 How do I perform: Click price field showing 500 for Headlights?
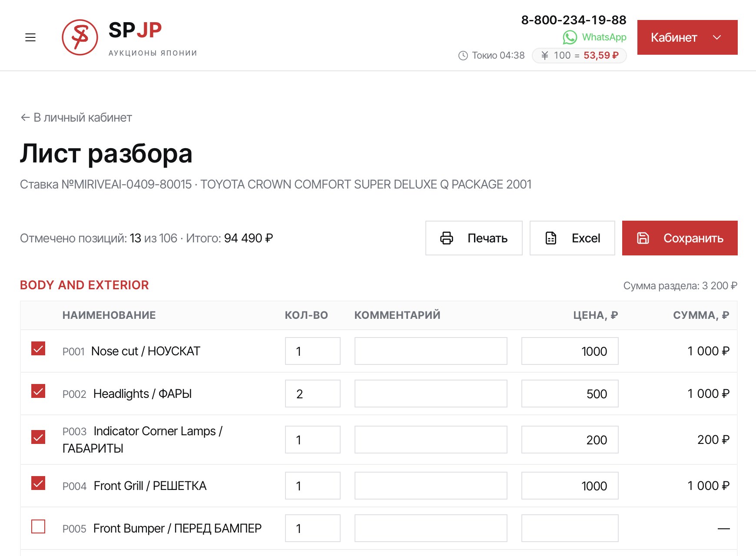570,394
